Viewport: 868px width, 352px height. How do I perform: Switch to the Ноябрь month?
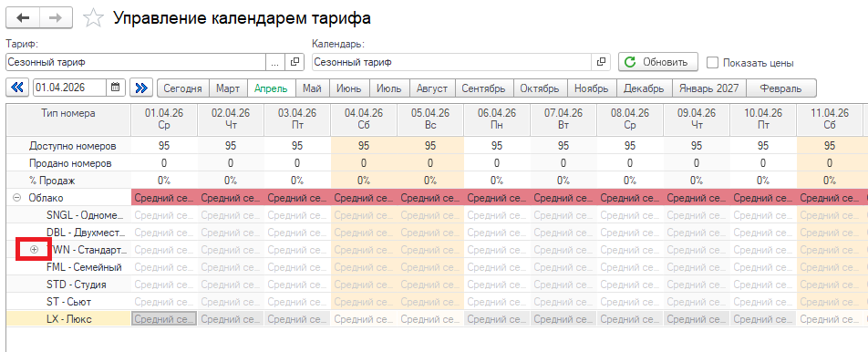[592, 88]
